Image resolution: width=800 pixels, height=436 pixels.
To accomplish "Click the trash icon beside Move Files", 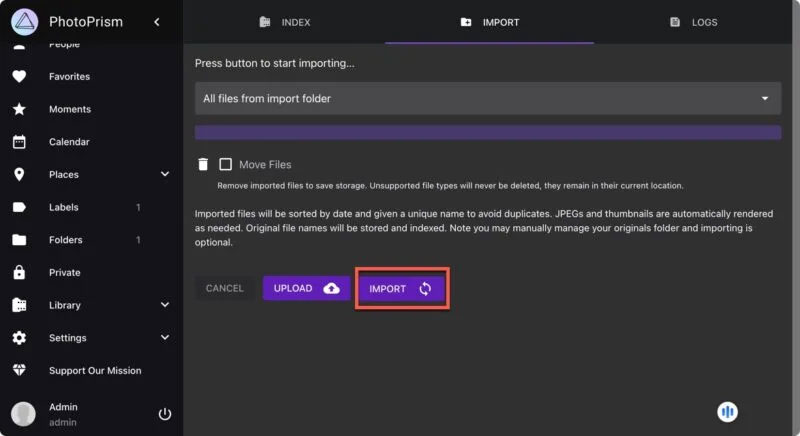I will point(203,164).
